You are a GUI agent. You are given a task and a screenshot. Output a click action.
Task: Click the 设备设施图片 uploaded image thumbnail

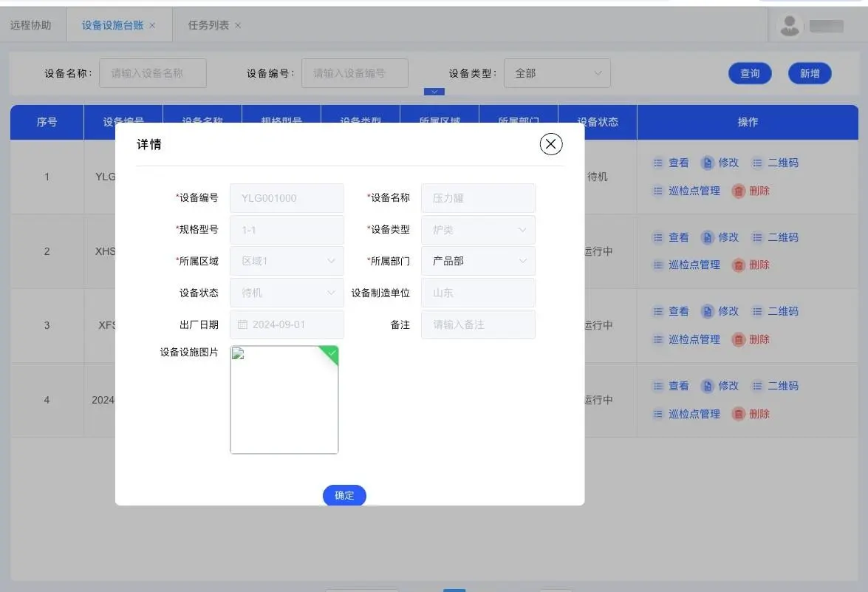[x=284, y=399]
